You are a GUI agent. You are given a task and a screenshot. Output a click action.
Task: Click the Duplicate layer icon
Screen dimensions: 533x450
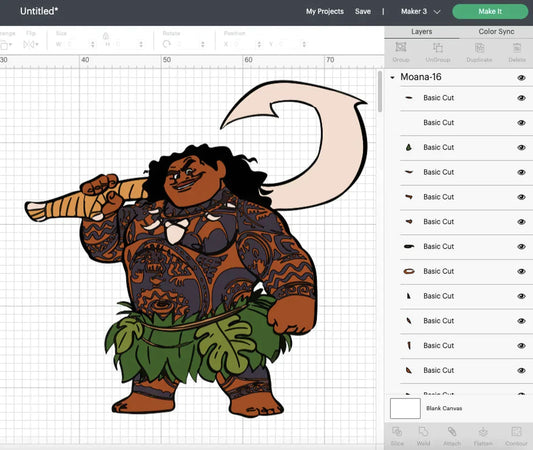(480, 47)
